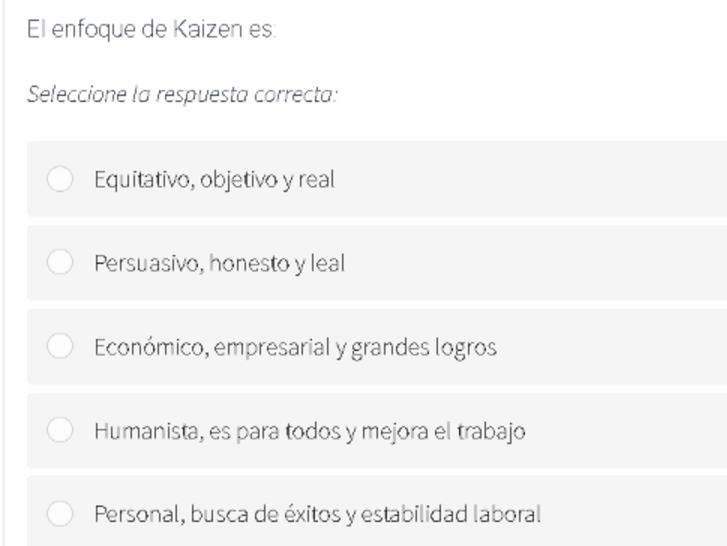Click the text 'Humanista, es para todos y mejora el trabajo'
Screen dimensions: 727x546
(310, 431)
